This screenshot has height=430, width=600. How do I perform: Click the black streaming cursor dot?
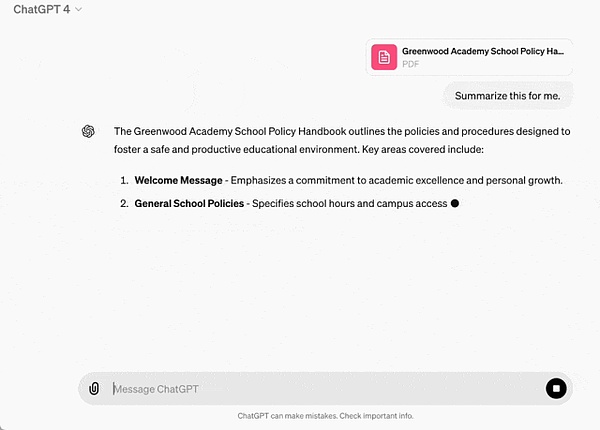click(x=455, y=204)
